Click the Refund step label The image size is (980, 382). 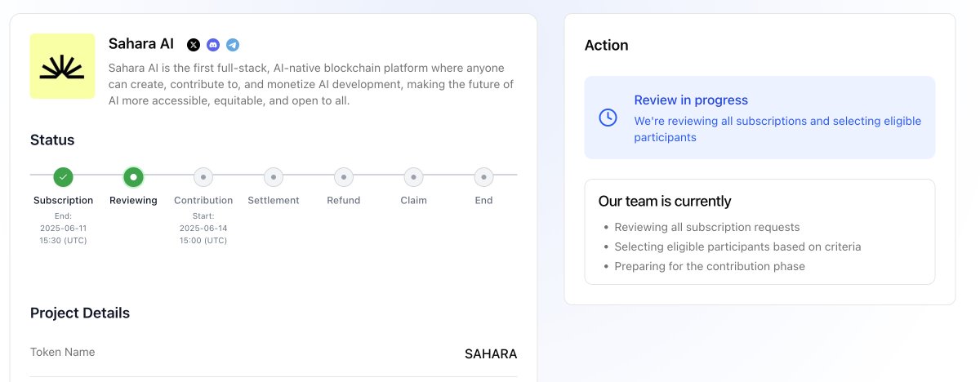(344, 200)
